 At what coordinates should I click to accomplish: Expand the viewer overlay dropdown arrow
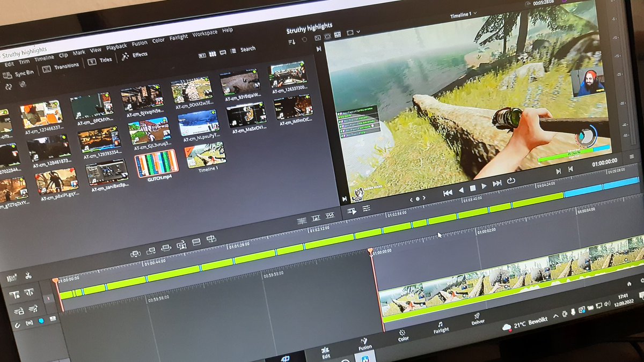(x=358, y=32)
